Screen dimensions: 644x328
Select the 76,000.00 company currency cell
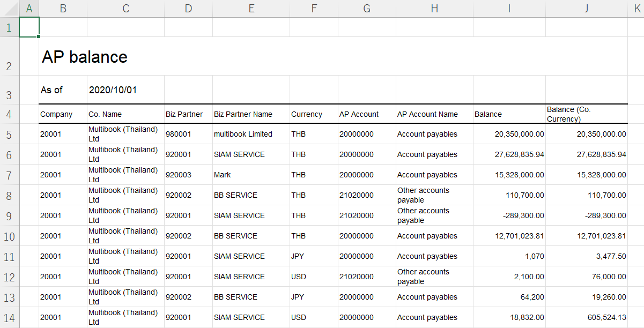coord(587,277)
